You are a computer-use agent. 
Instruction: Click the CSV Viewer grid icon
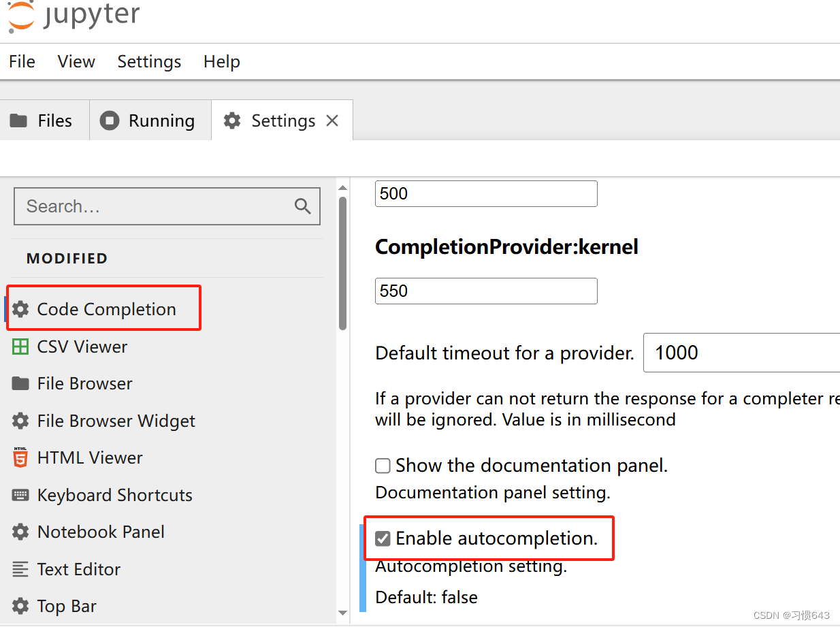(20, 347)
